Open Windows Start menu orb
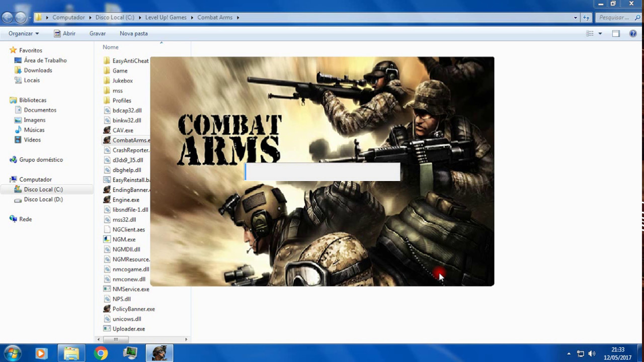 13,353
